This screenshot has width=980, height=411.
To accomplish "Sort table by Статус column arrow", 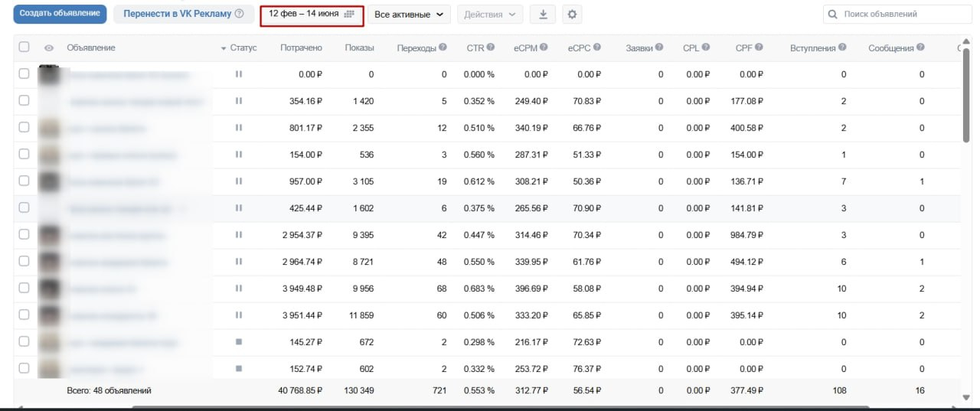I will [224, 48].
